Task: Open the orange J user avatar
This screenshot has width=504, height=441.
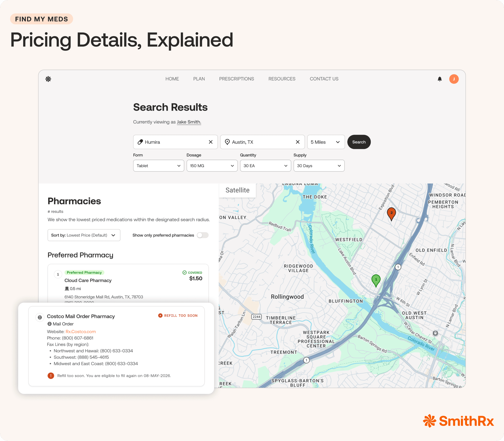Action: 454,79
